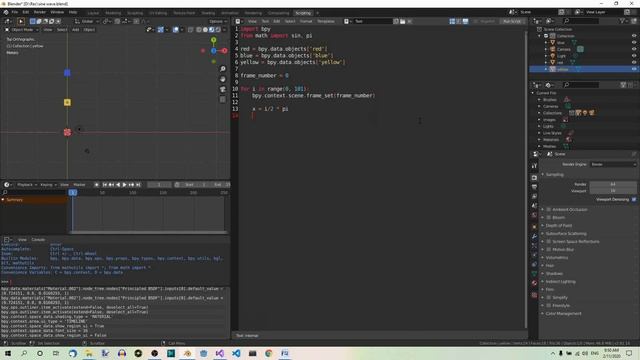Screen dimensions: 640x360
Task: Click the Run Script button
Action: pos(512,21)
